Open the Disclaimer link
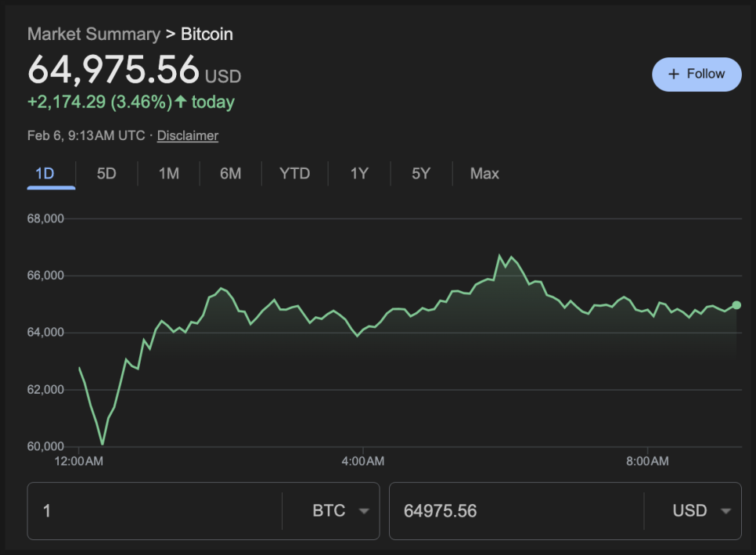Viewport: 756px width, 555px height. point(187,135)
